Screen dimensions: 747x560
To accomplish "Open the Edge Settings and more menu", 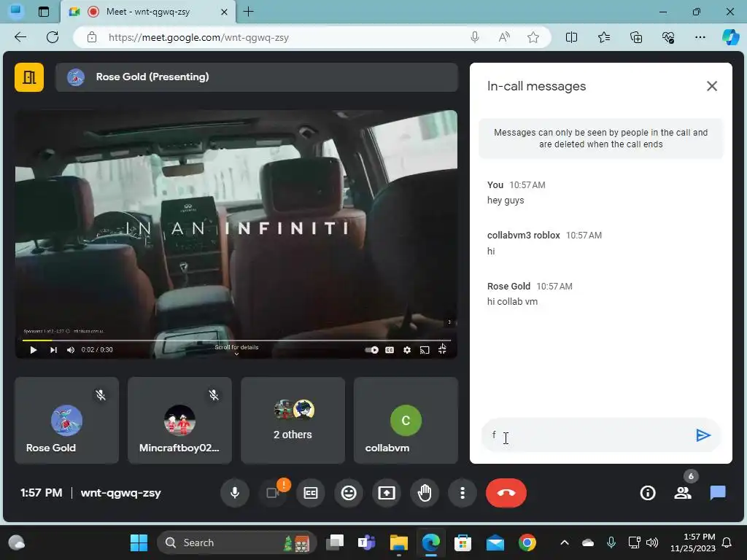I will tap(700, 37).
